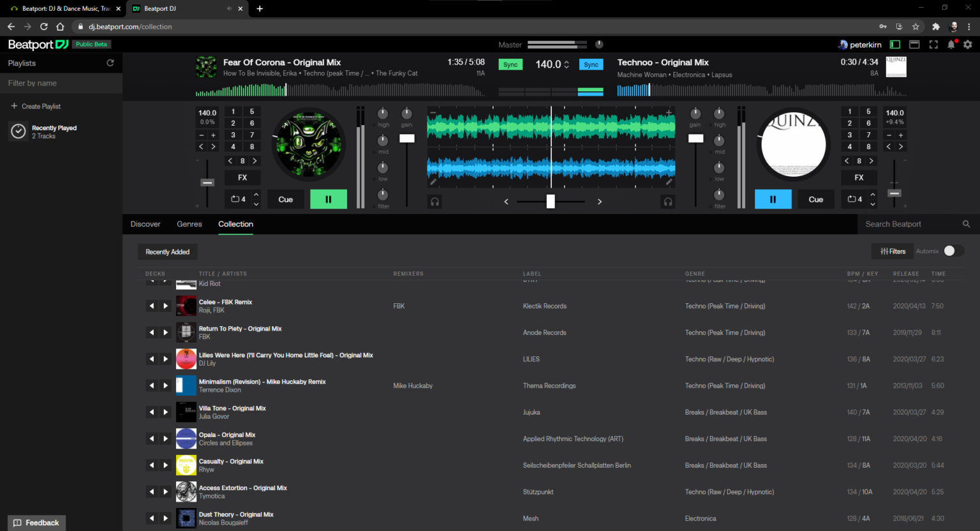Enable headphone cueing on the right deck

(x=667, y=201)
